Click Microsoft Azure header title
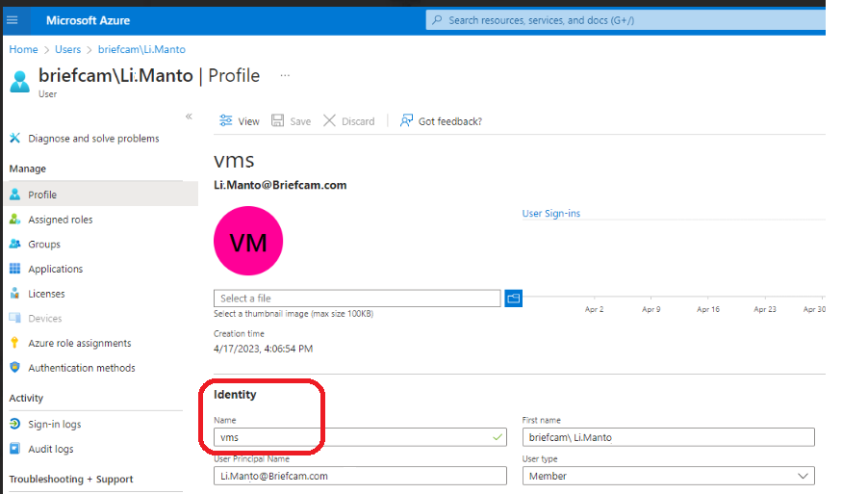Viewport: 868px width, 494px height. 88,20
